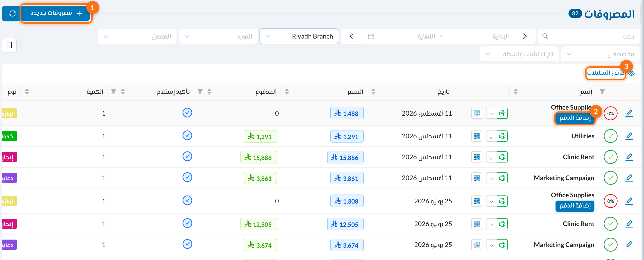644x260 pixels.
Task: Create new expenses with the plus button
Action: point(56,13)
